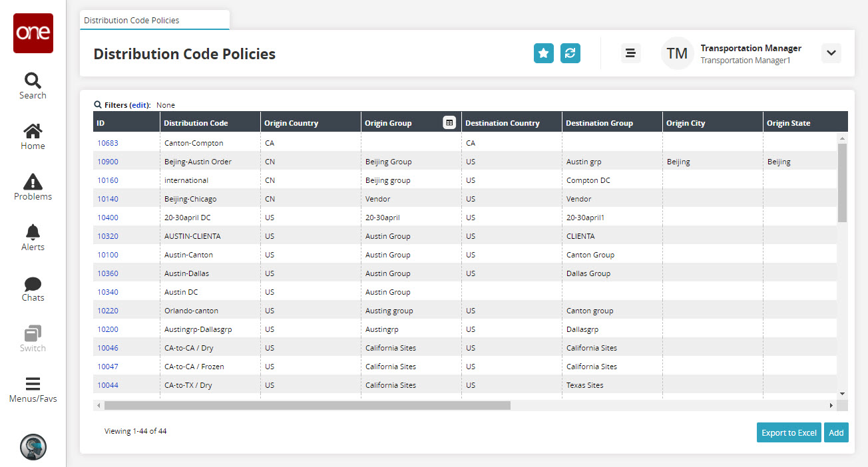Sort by the Distribution Code column header

click(x=196, y=123)
